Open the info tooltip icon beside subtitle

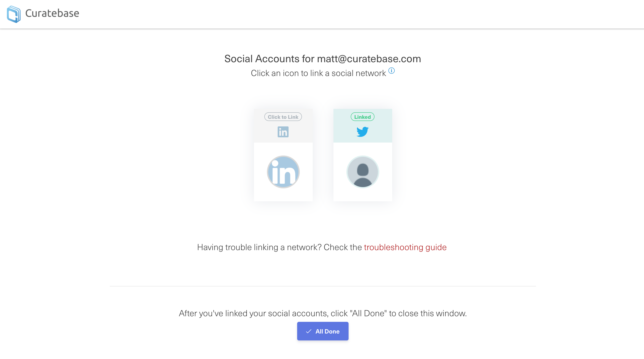pos(392,71)
